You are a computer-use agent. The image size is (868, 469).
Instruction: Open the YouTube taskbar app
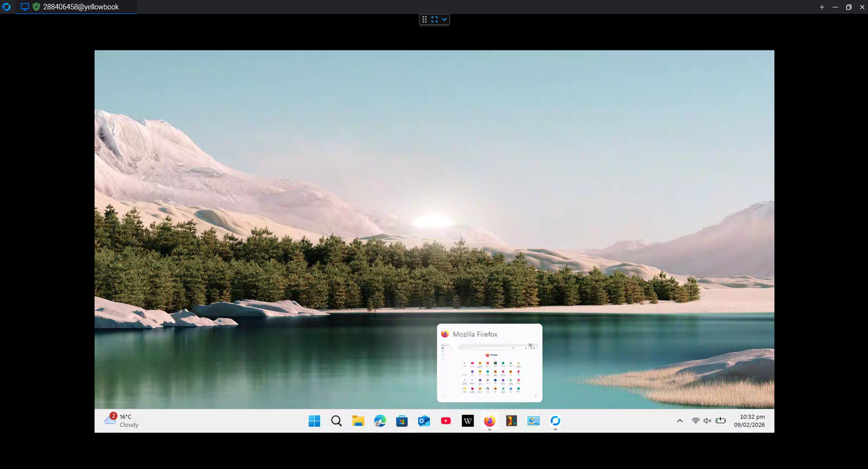(x=446, y=421)
